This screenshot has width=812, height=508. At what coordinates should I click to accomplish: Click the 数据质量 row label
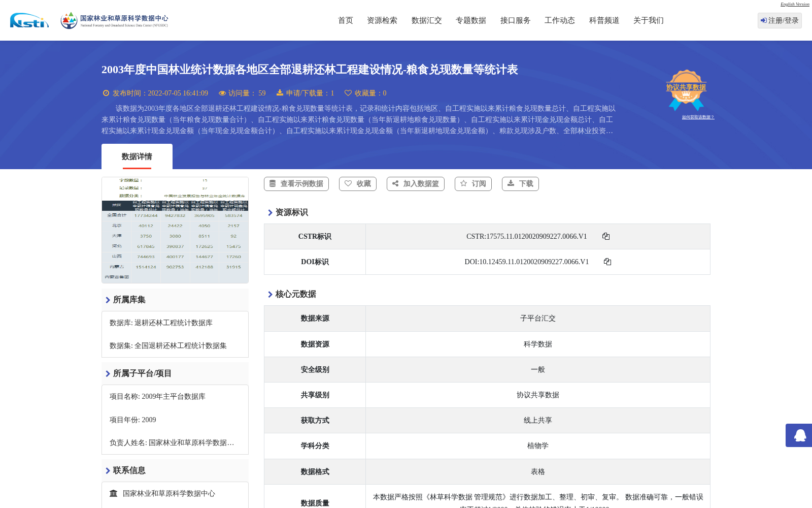(315, 503)
